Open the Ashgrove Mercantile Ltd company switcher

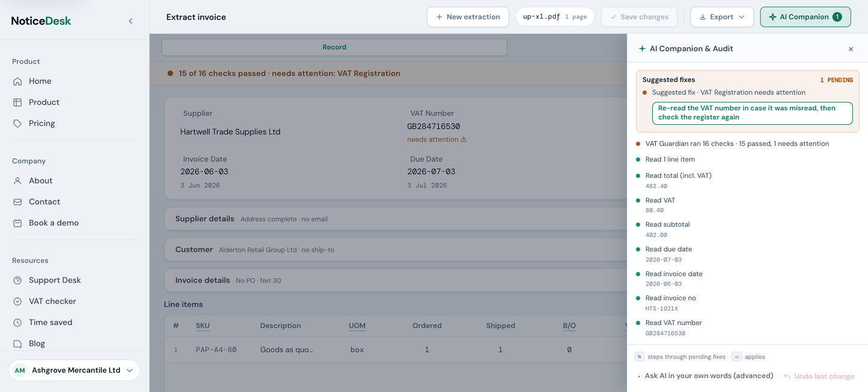click(x=75, y=370)
